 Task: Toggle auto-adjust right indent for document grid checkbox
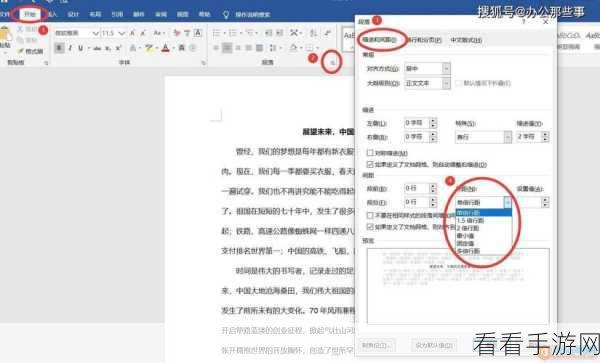pos(370,164)
